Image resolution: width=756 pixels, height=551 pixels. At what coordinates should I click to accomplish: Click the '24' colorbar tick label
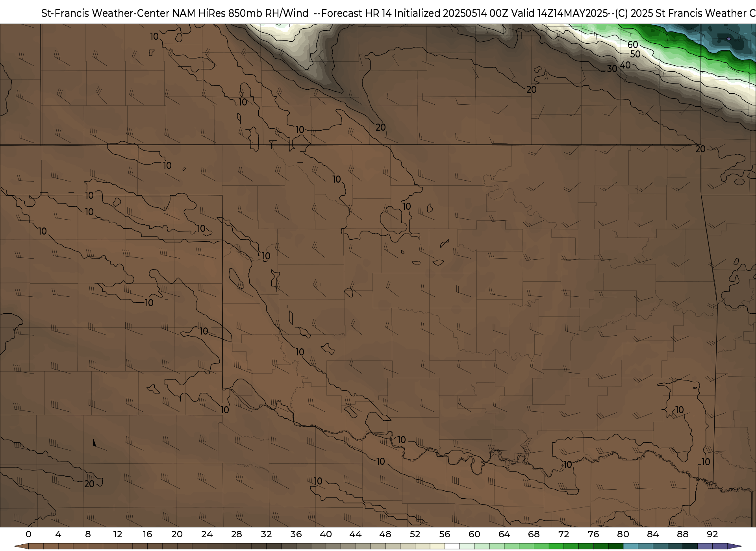(x=207, y=534)
